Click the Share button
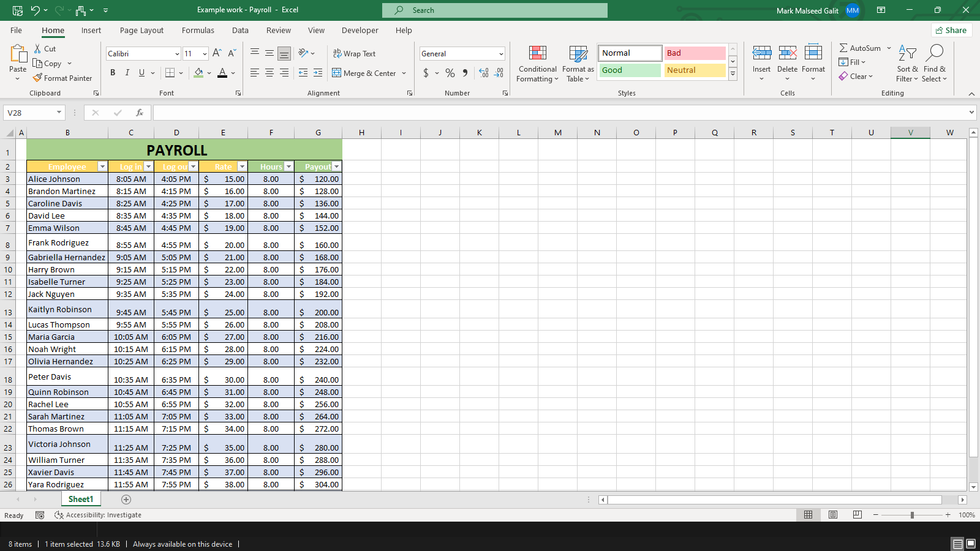The image size is (980, 551). click(951, 31)
